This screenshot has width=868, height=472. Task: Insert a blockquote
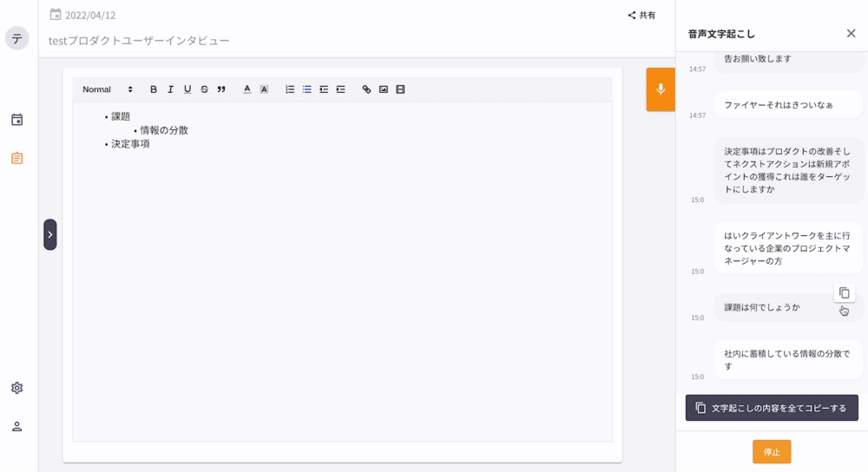221,89
